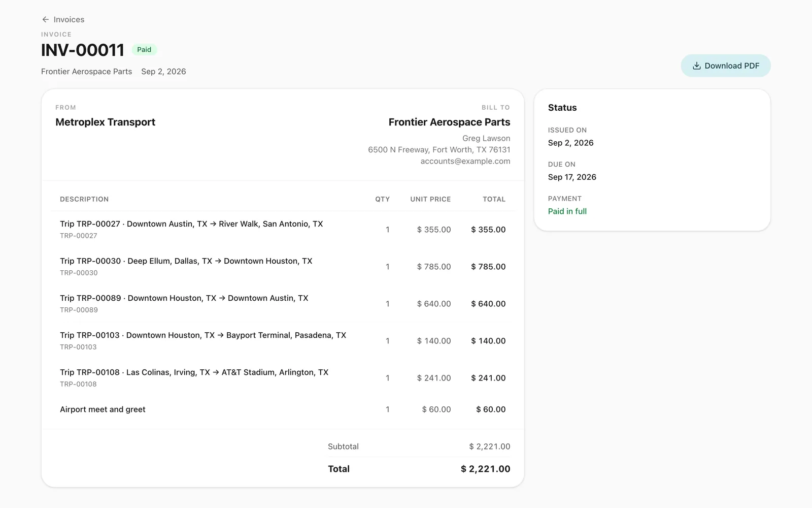812x508 pixels.
Task: Click the DUE ON label
Action: (x=562, y=165)
